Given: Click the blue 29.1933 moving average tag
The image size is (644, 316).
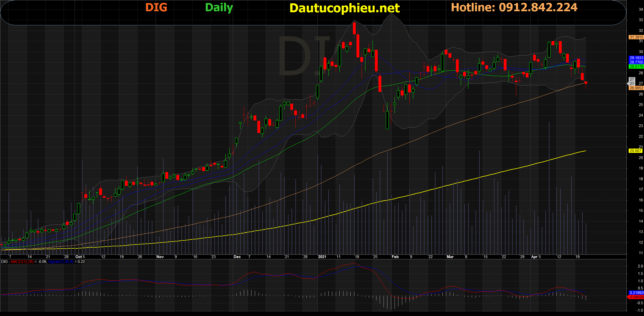Looking at the screenshot, I should click(636, 58).
